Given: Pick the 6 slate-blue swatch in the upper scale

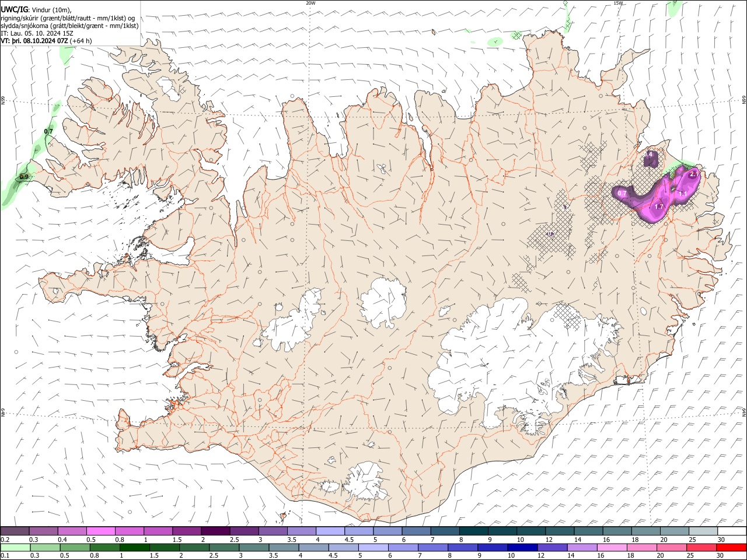Looking at the screenshot, I should 416,531.
